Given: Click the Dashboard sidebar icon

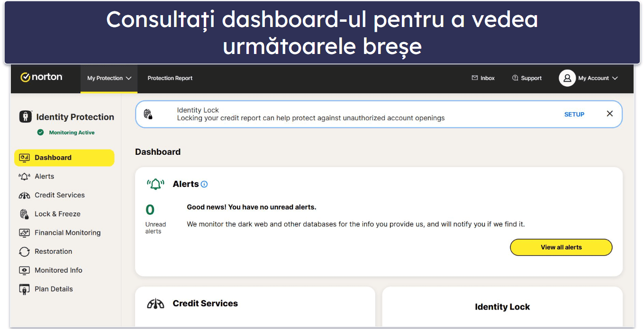Looking at the screenshot, I should point(25,158).
